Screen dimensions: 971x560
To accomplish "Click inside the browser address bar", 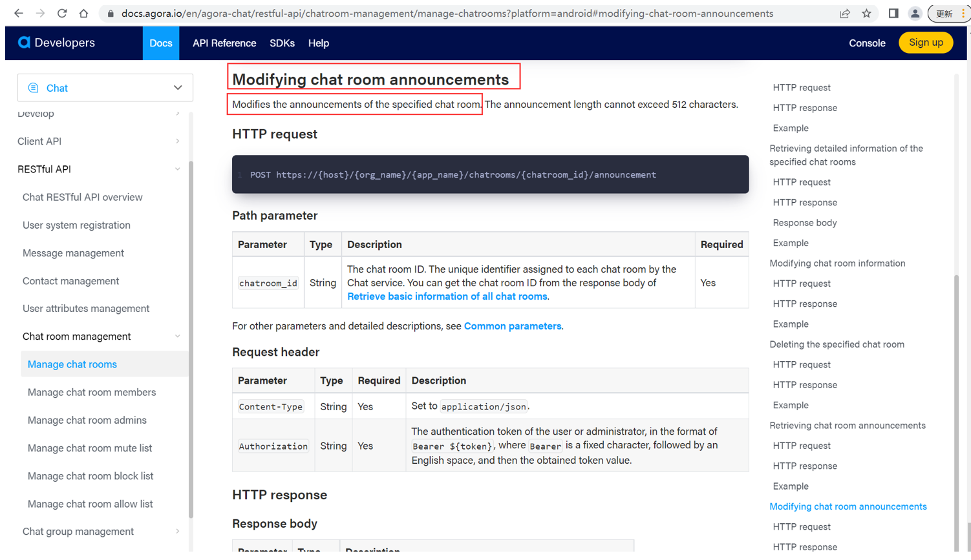I will [x=388, y=13].
